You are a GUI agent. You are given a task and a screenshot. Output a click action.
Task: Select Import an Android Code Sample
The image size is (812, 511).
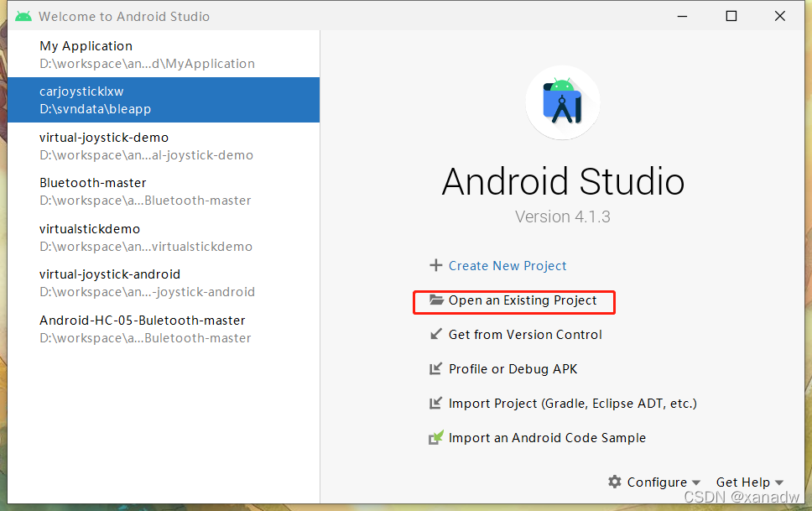548,438
